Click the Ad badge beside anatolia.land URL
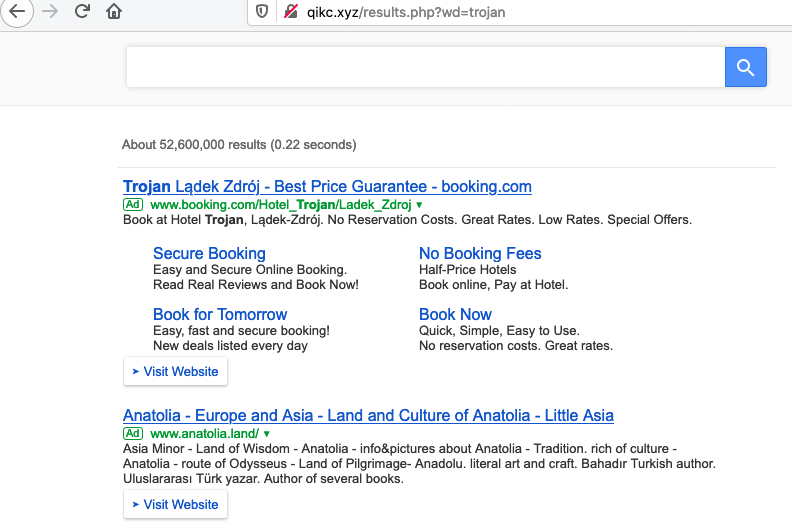The image size is (792, 531). click(133, 434)
